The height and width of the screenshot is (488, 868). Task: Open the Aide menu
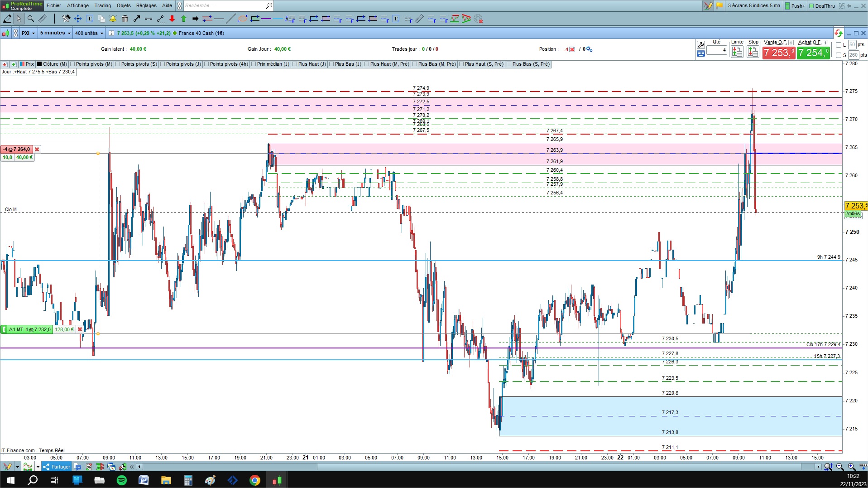(167, 5)
